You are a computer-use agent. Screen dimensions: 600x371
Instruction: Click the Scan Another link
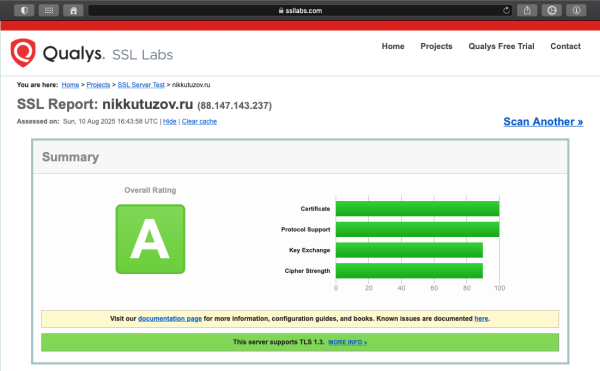coord(543,122)
